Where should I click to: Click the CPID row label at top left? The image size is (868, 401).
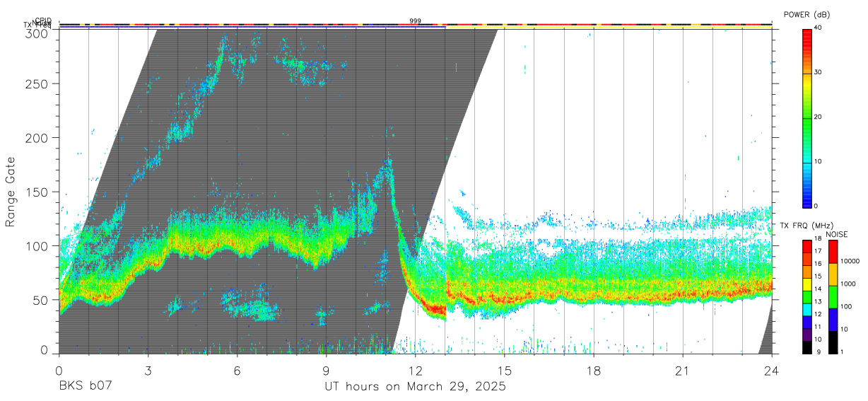[x=43, y=21]
